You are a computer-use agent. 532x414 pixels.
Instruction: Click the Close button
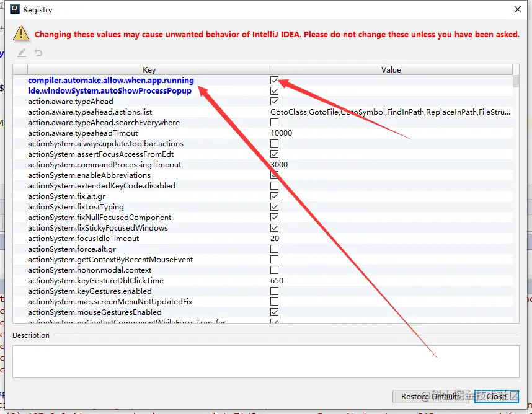coord(497,397)
